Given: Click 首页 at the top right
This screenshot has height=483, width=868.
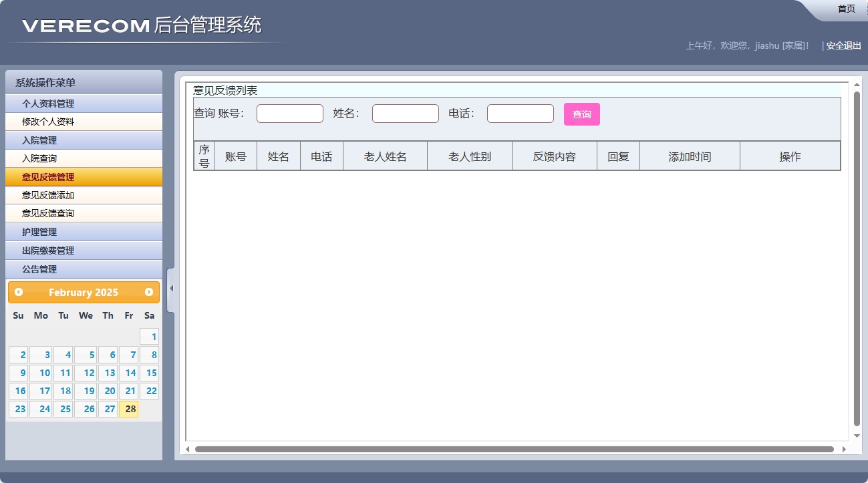Looking at the screenshot, I should tap(845, 8).
